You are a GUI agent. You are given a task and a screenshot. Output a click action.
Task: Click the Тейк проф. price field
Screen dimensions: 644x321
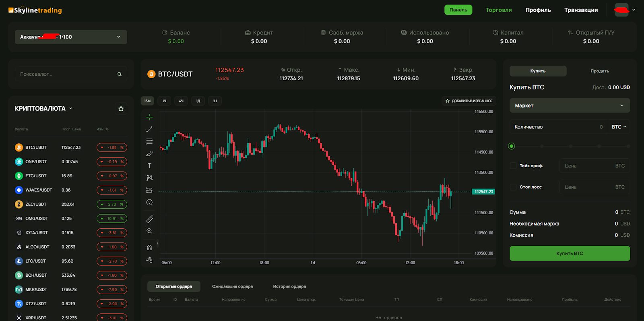[595, 166]
